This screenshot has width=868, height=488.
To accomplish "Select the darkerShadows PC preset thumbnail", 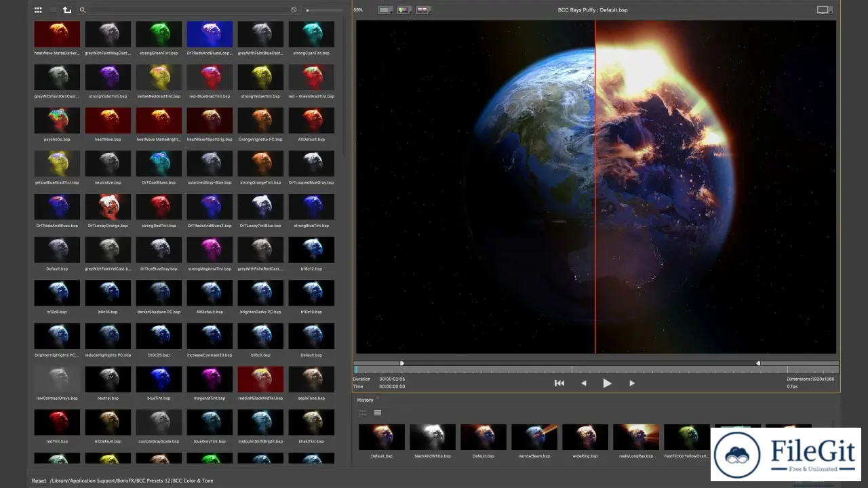I will pyautogui.click(x=159, y=293).
